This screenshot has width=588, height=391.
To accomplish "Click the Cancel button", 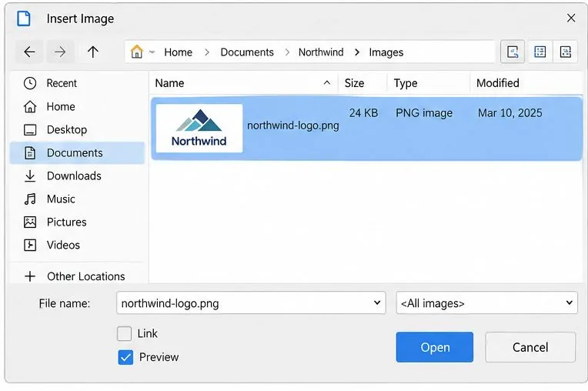I will coord(530,347).
